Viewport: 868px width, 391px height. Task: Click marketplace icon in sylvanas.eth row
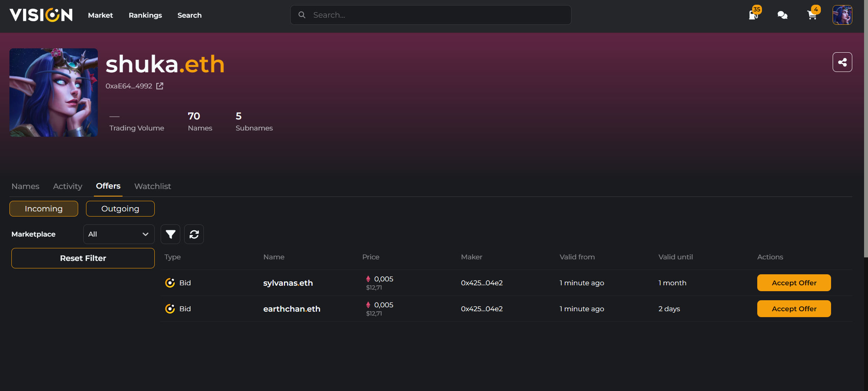click(x=170, y=283)
